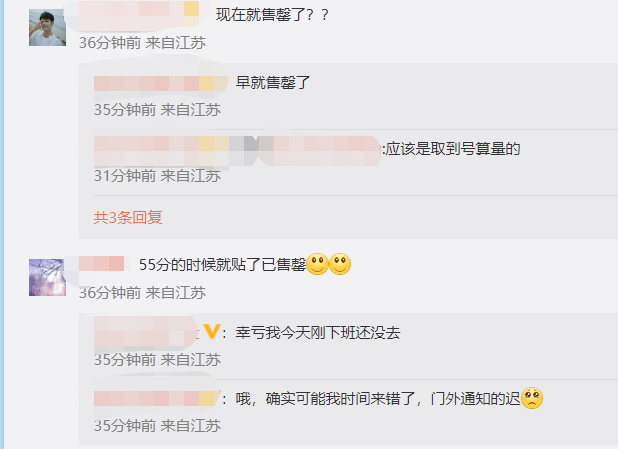Expand the 共3条回复 replies link

[x=128, y=217]
